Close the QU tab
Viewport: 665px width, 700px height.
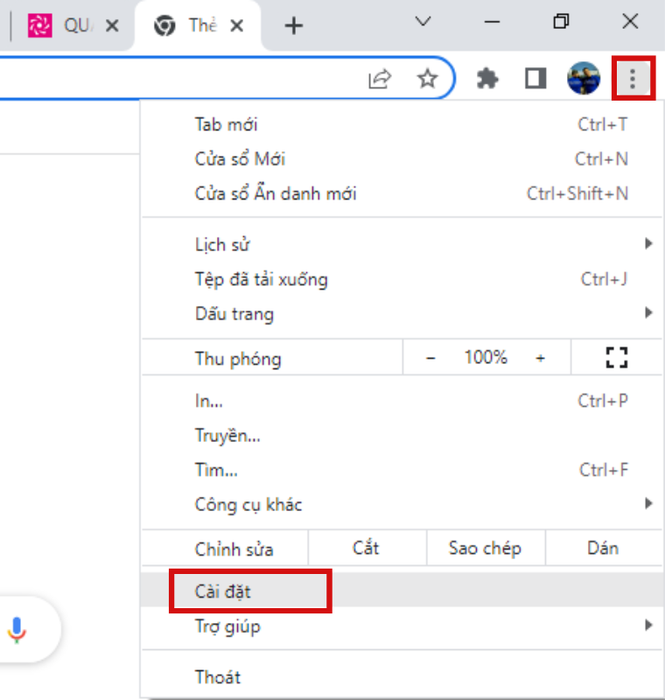coord(112,26)
